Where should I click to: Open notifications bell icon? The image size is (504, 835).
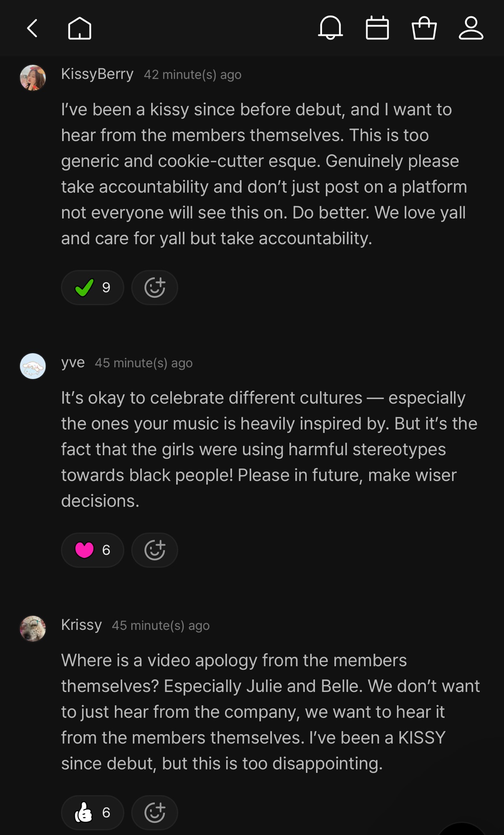330,28
